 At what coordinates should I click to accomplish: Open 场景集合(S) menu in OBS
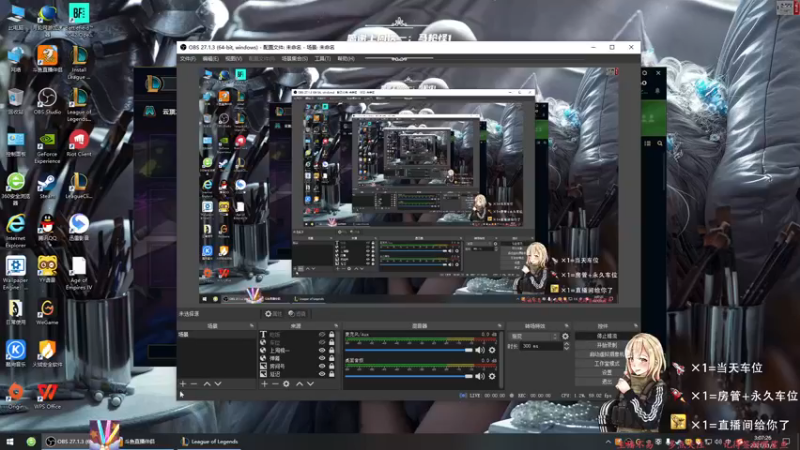pyautogui.click(x=294, y=59)
